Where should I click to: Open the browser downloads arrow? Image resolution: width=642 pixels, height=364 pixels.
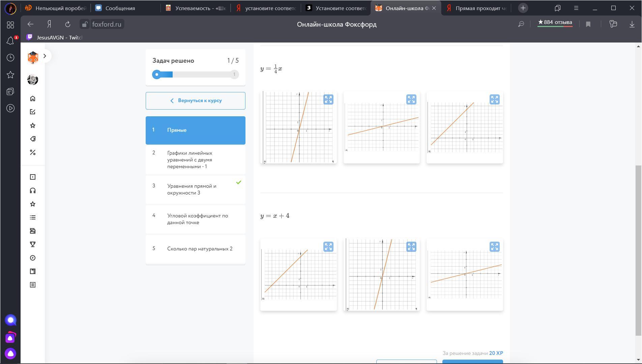[632, 24]
